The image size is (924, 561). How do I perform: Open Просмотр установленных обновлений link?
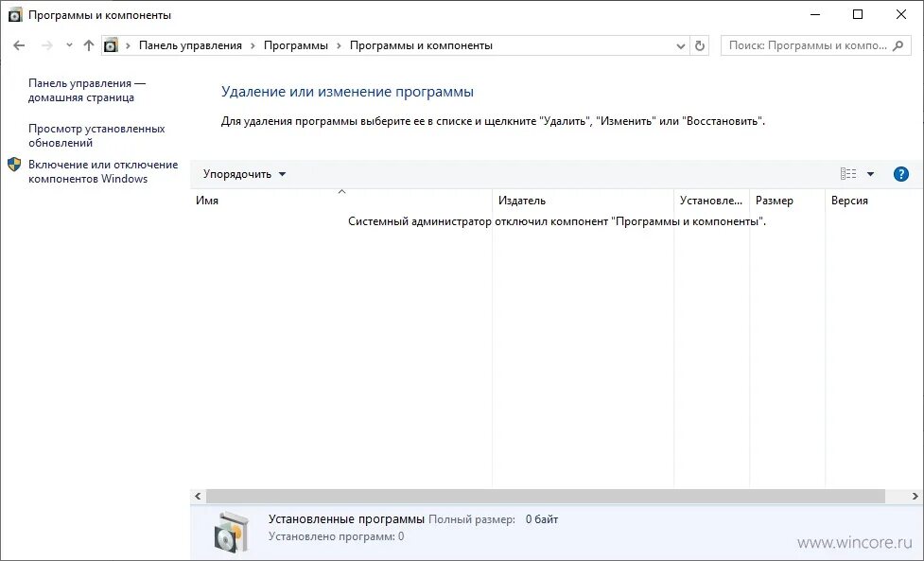(96, 135)
